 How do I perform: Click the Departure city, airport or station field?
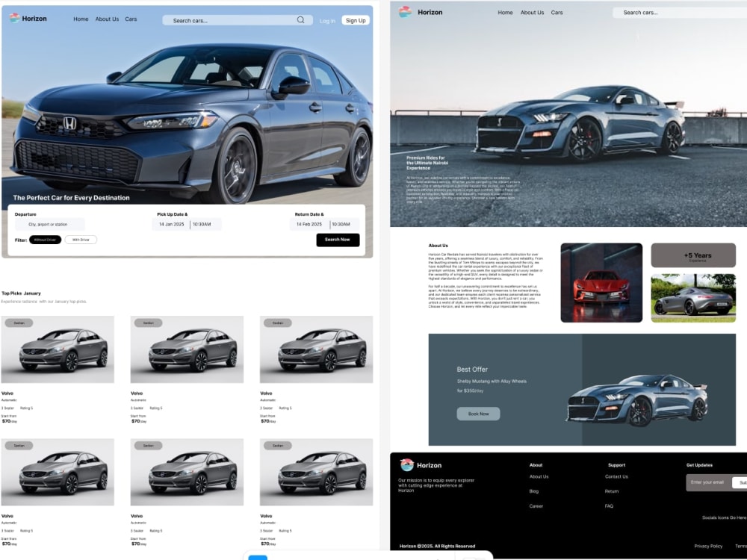pyautogui.click(x=50, y=224)
